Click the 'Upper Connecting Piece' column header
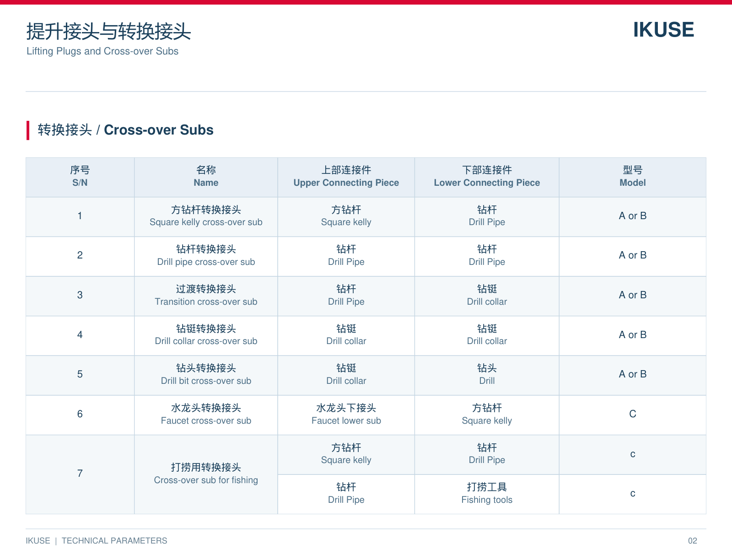The width and height of the screenshot is (732, 560). click(x=346, y=178)
